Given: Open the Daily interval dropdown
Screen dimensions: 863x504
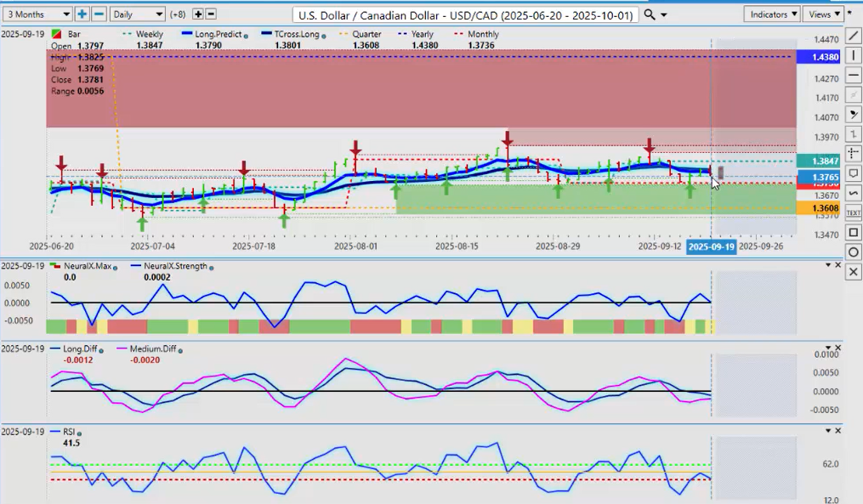Looking at the screenshot, I should (x=137, y=14).
